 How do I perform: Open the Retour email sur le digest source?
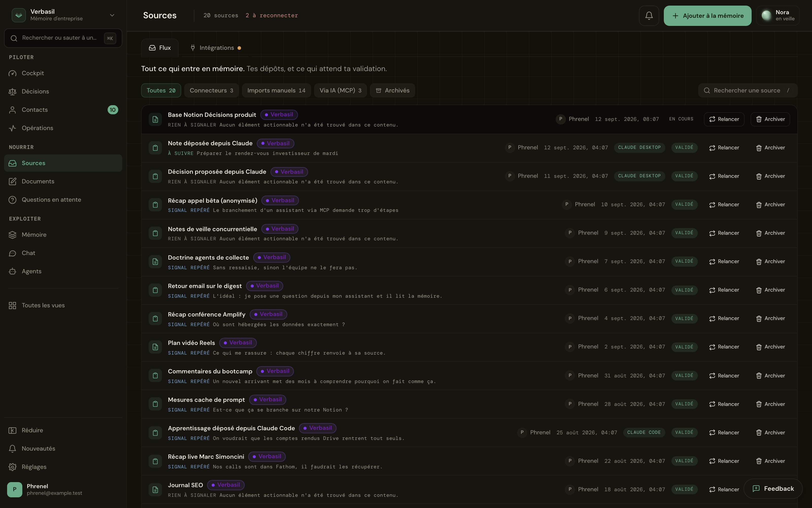469,290
